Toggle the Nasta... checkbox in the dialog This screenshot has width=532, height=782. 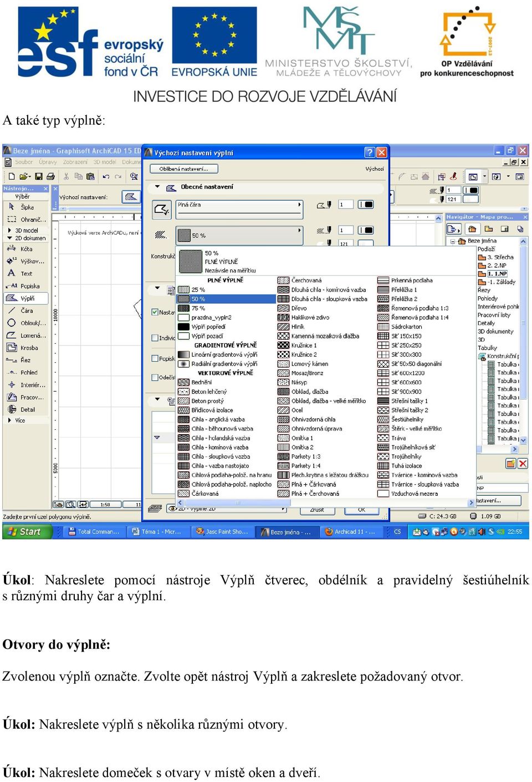(x=155, y=312)
